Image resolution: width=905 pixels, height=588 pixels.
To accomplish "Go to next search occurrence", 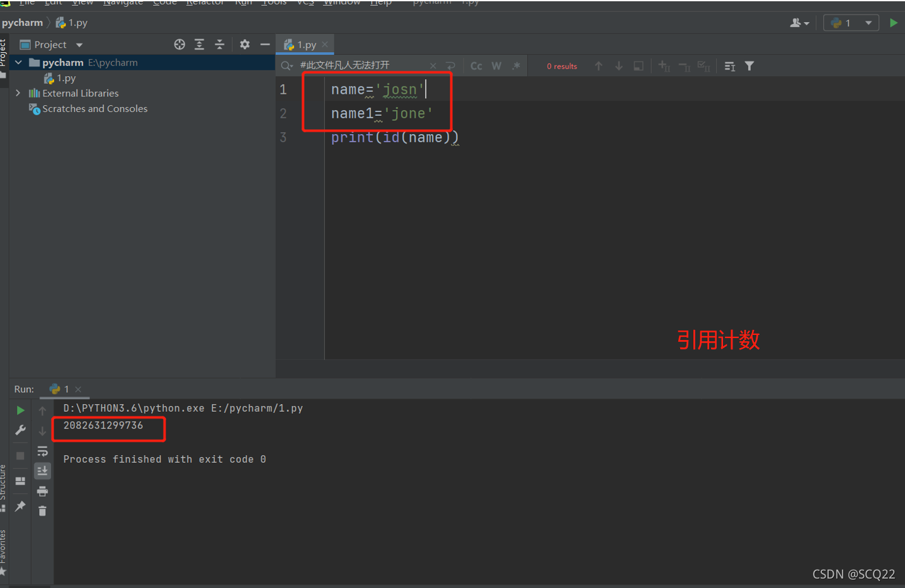I will click(x=618, y=66).
